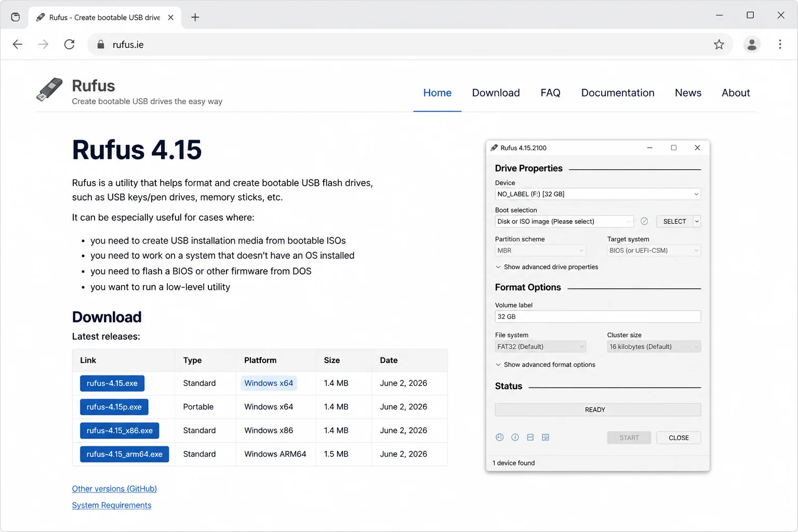Click the '1 device found' status text

(x=513, y=463)
